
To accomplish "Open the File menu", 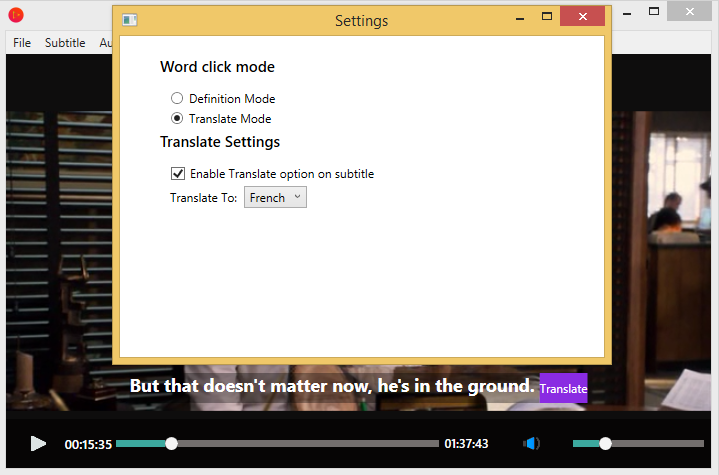I will (x=22, y=43).
